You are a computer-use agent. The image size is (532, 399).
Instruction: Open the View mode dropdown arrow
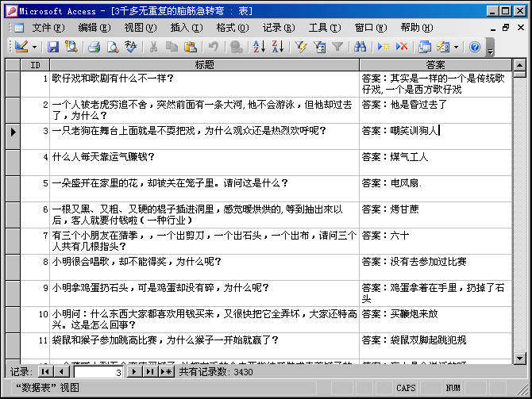[x=35, y=47]
